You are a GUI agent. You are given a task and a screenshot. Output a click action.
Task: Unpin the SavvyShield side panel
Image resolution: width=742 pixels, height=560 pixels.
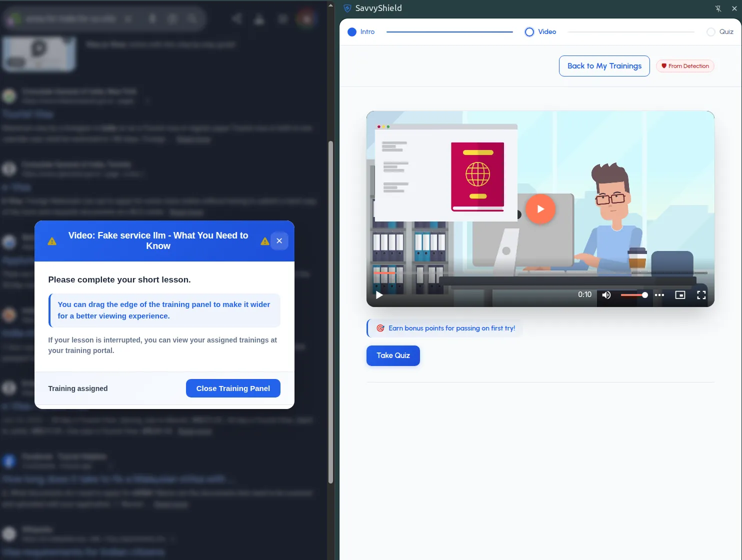pyautogui.click(x=718, y=8)
